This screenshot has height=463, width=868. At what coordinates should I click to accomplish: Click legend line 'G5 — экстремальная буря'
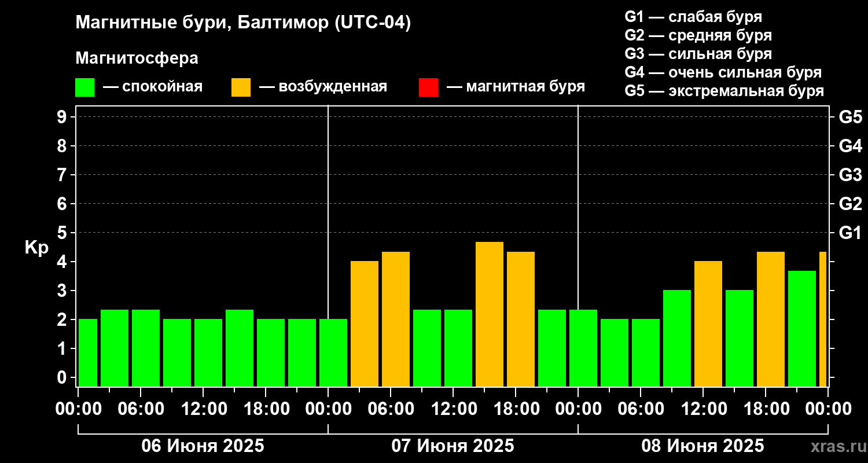[724, 91]
